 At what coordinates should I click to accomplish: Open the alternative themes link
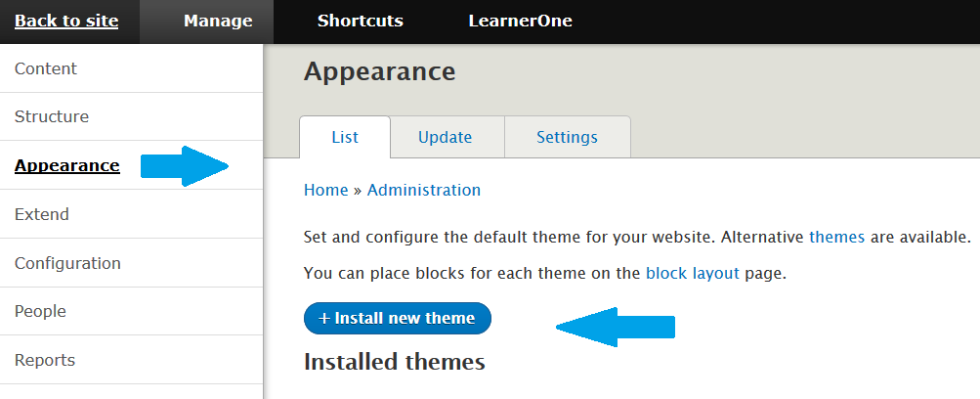837,238
